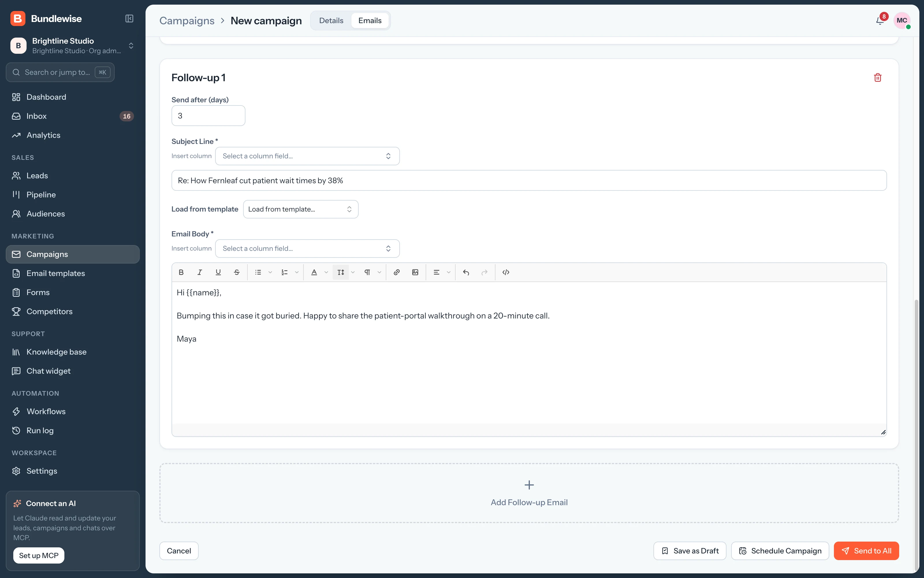Open the Analytics page

(x=72, y=135)
